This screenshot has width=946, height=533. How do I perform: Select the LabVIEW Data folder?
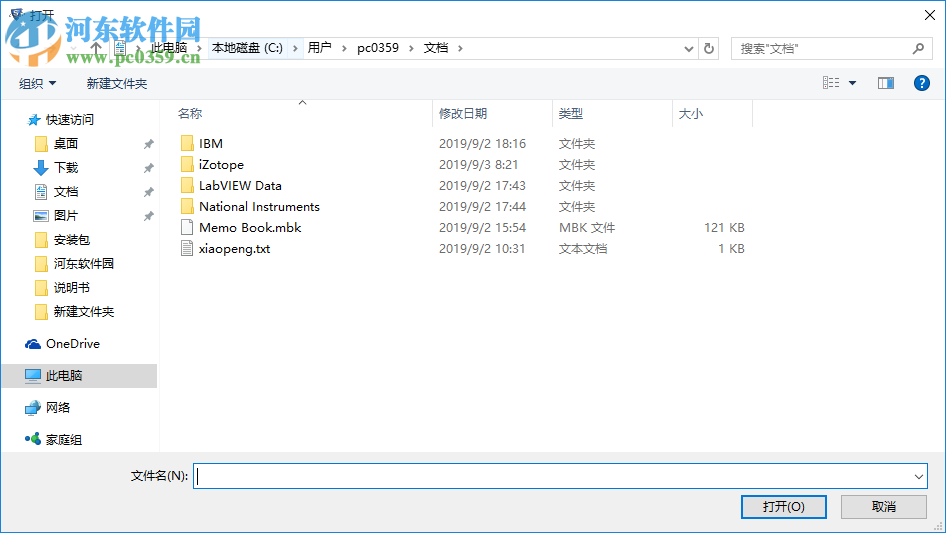click(x=240, y=186)
